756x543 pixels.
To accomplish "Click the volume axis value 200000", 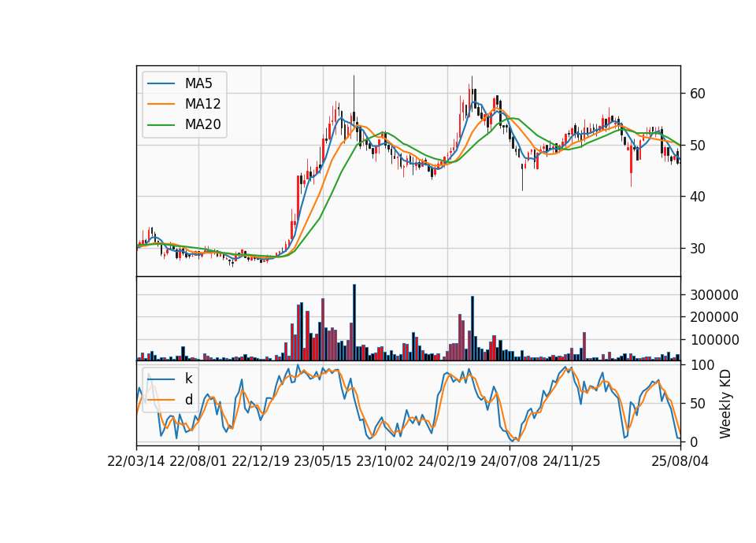I will tap(714, 317).
